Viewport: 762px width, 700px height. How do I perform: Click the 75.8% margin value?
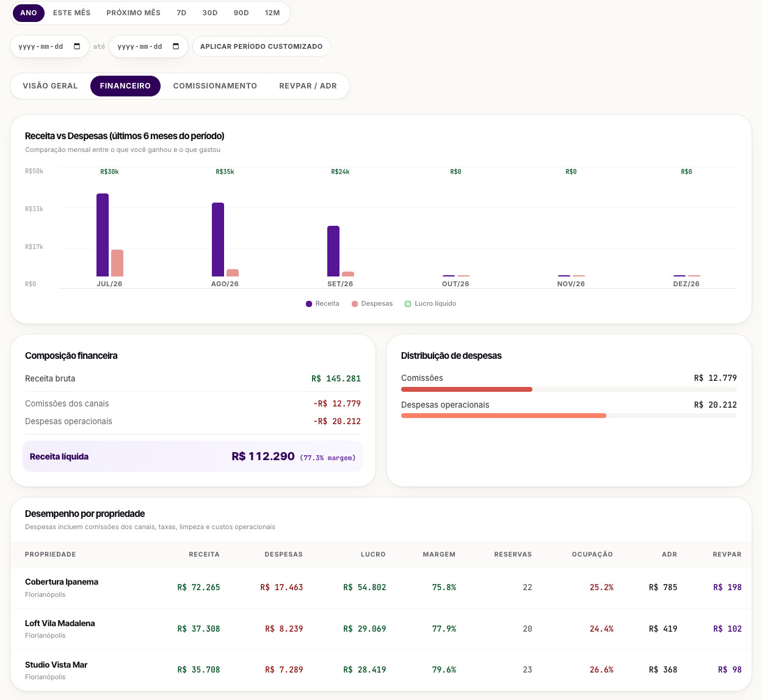tap(444, 587)
